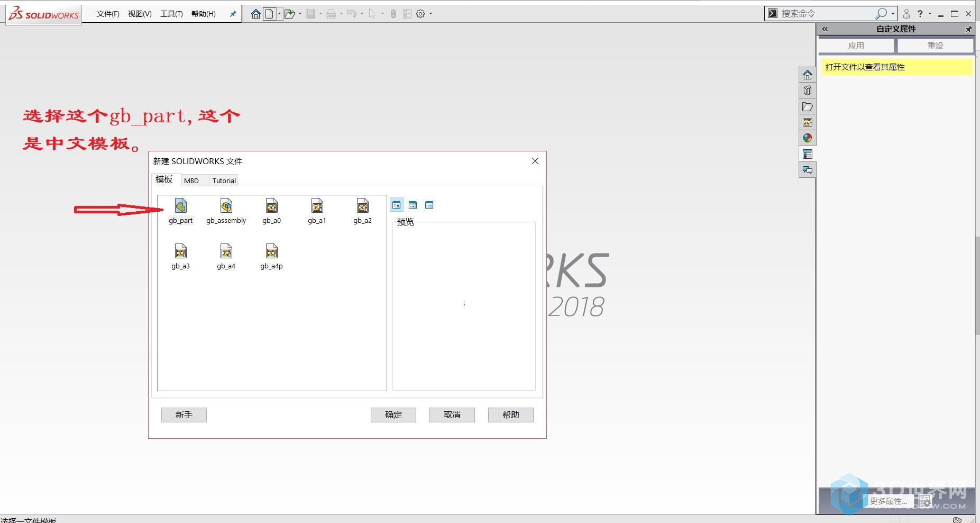Switch to large icons view
Screen dimensions: 980x523
point(397,205)
